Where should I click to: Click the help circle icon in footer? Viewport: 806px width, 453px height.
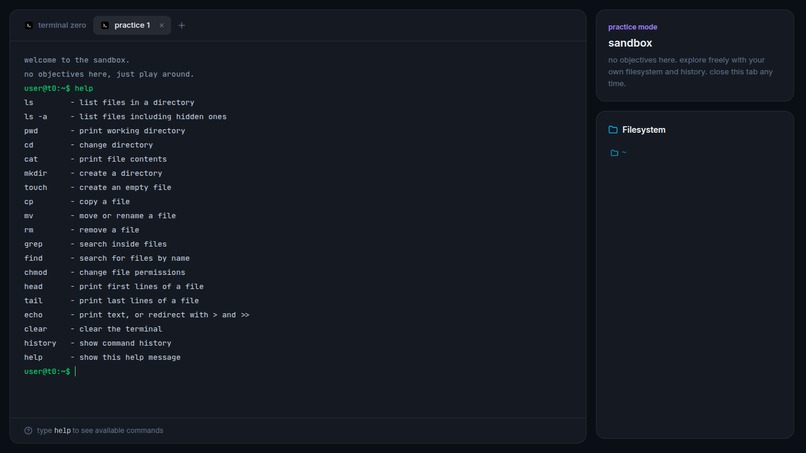[28, 430]
